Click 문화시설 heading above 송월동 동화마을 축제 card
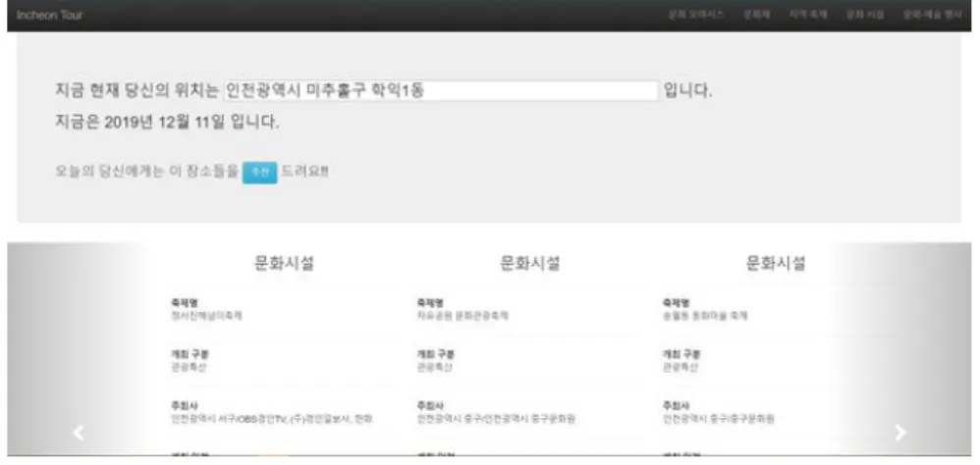Viewport: 980px width, 465px height. (776, 263)
